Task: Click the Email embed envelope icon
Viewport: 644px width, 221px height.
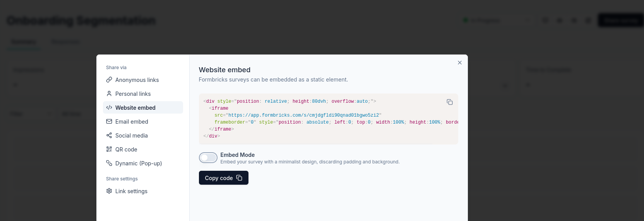Action: pos(109,122)
